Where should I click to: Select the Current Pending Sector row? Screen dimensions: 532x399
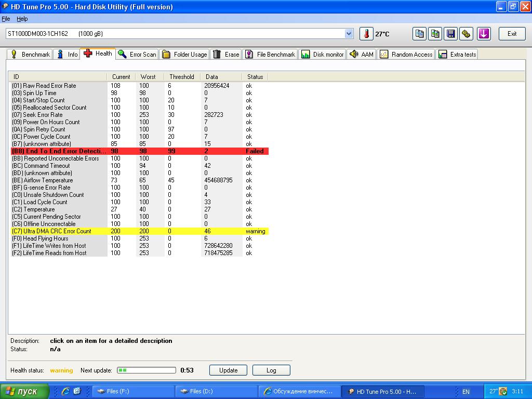coord(139,217)
